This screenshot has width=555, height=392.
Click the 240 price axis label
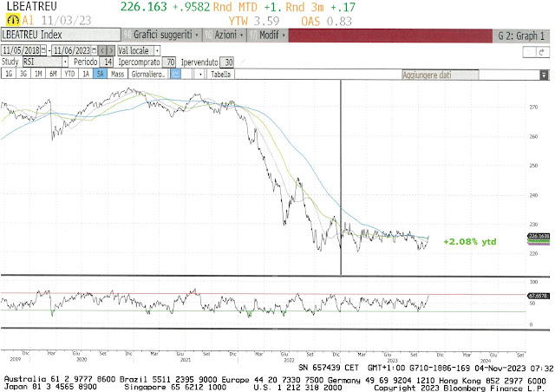coord(533,195)
